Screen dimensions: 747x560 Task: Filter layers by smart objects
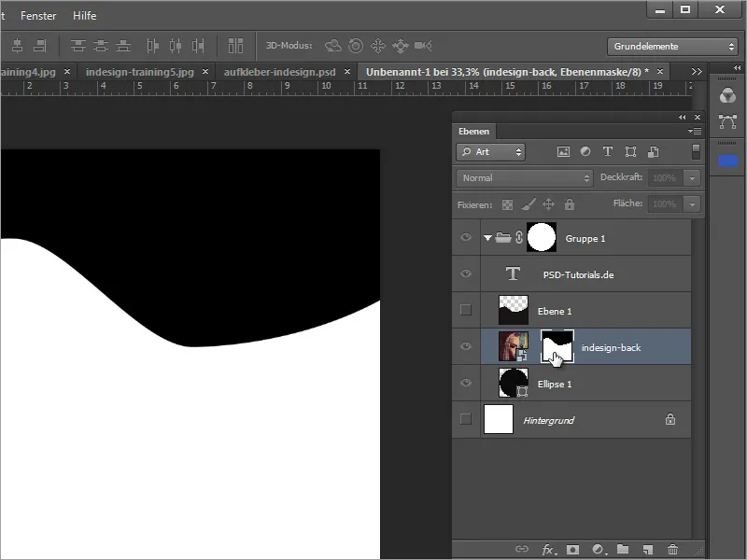tap(653, 152)
